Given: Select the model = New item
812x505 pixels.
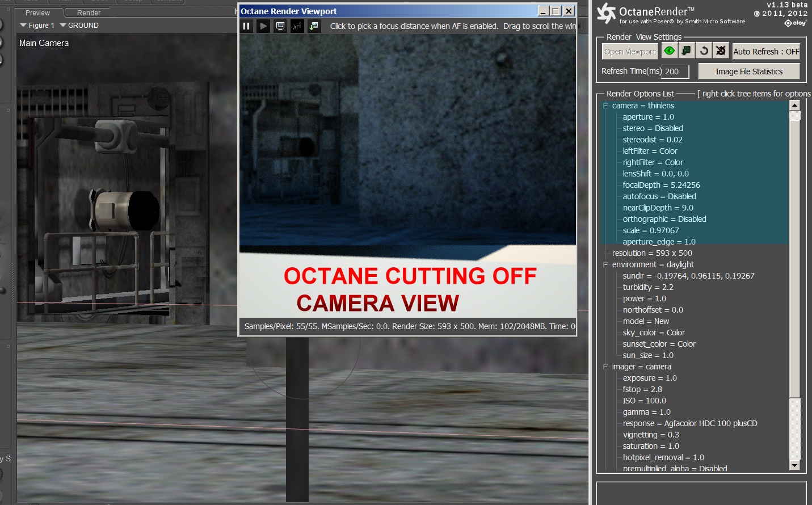Looking at the screenshot, I should (646, 321).
